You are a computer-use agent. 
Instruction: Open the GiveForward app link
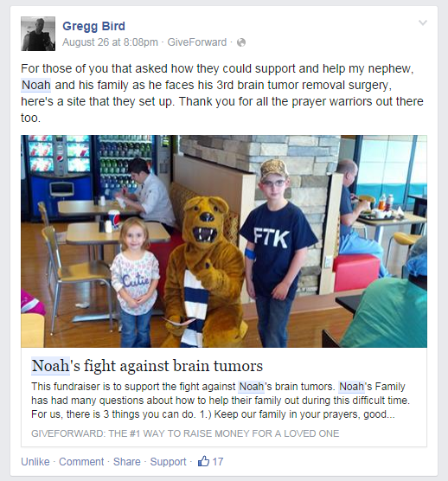(x=197, y=42)
